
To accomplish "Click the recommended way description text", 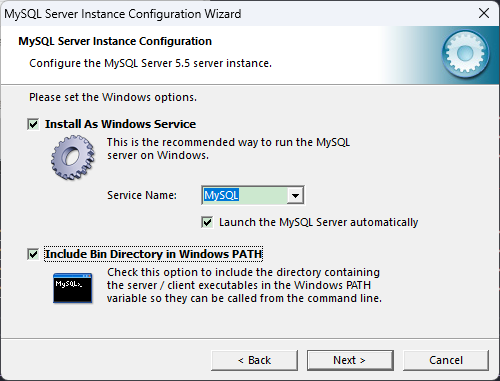I will tap(228, 149).
